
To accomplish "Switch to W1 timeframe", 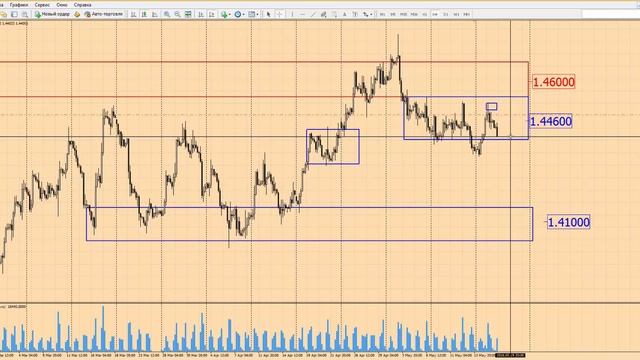I will coord(456,14).
